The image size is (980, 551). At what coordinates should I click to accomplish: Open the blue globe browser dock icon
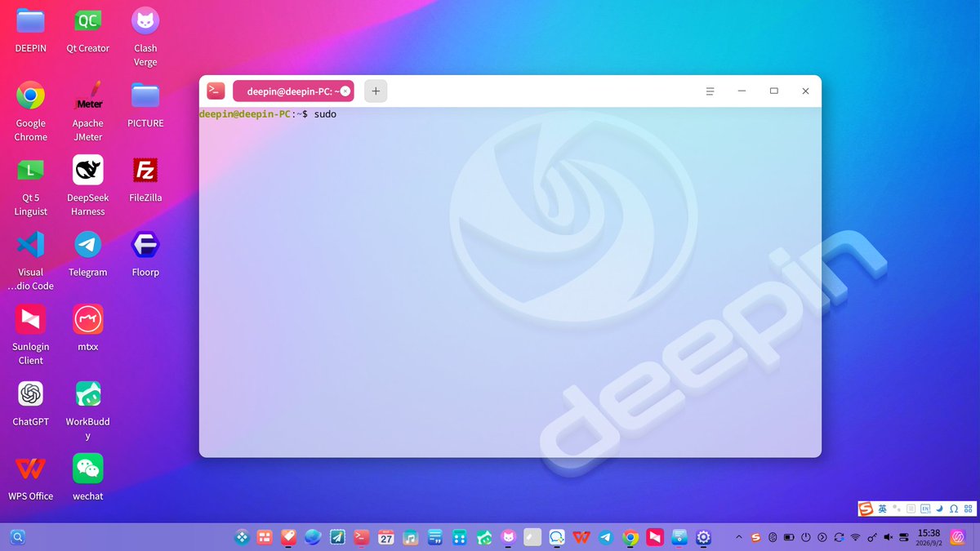point(313,537)
